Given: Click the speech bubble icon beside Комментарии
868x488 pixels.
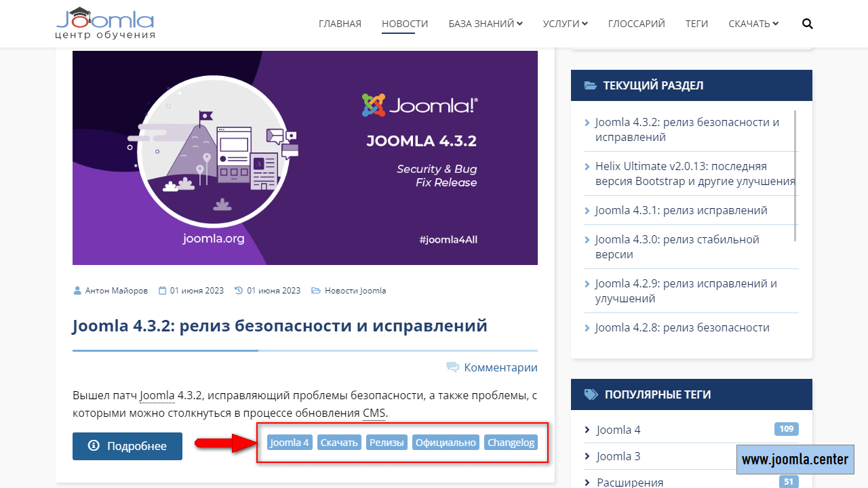Looking at the screenshot, I should click(452, 367).
